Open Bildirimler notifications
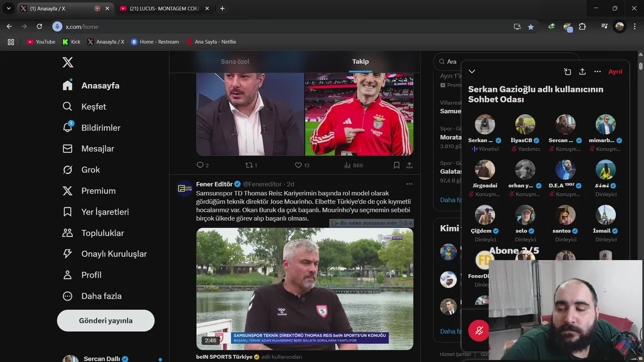The height and width of the screenshot is (362, 644). tap(91, 128)
